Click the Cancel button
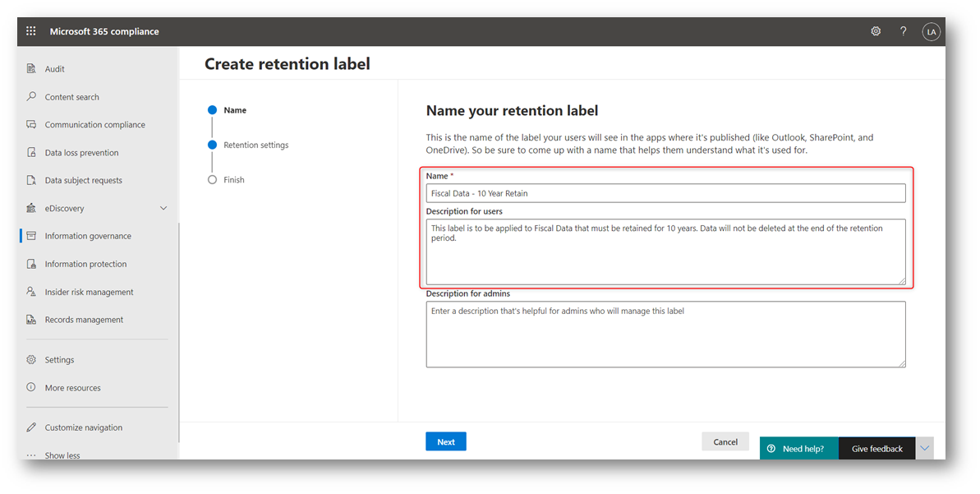The image size is (980, 494). click(725, 441)
